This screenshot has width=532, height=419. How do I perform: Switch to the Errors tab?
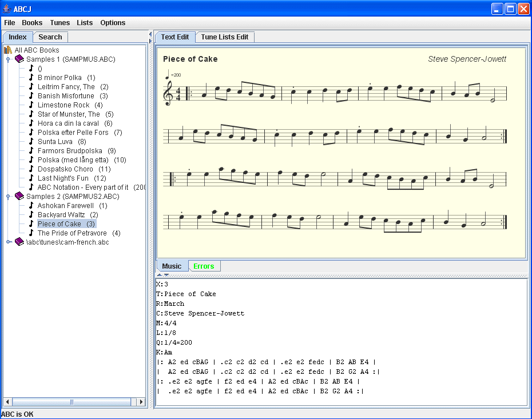pyautogui.click(x=204, y=266)
